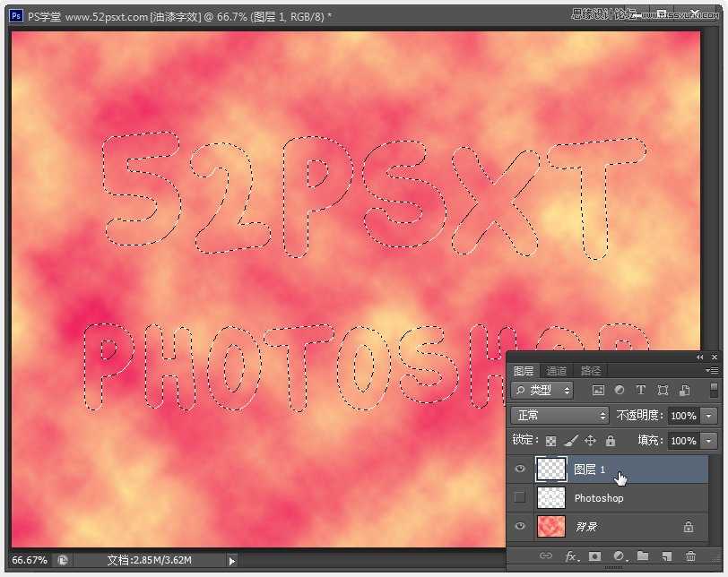Screen dimensions: 728x577
Task: Click the 不透明度 100% value field
Action: (684, 416)
